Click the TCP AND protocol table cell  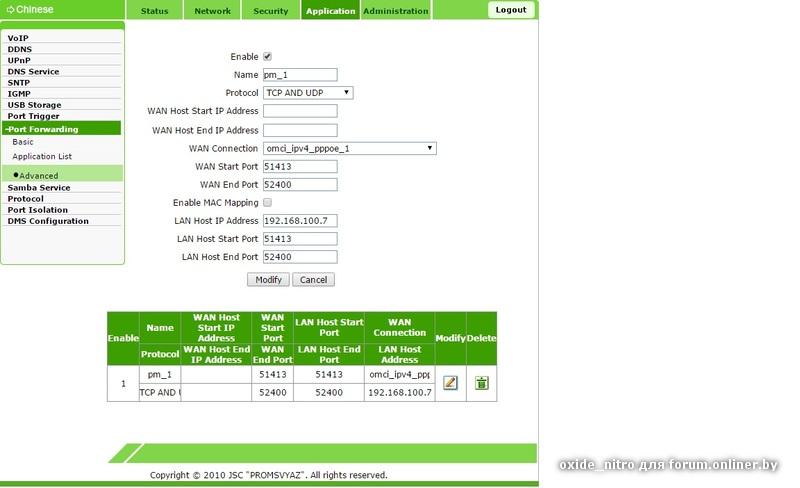click(x=160, y=393)
